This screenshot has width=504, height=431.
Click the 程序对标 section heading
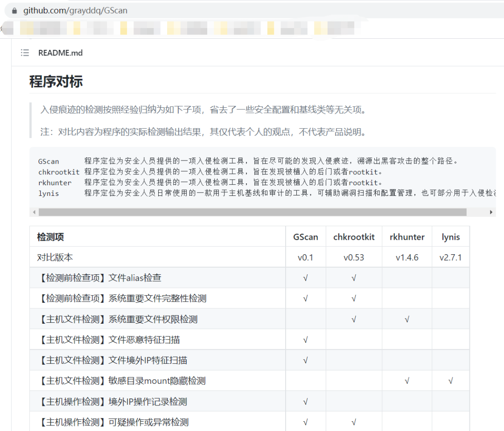(x=56, y=82)
